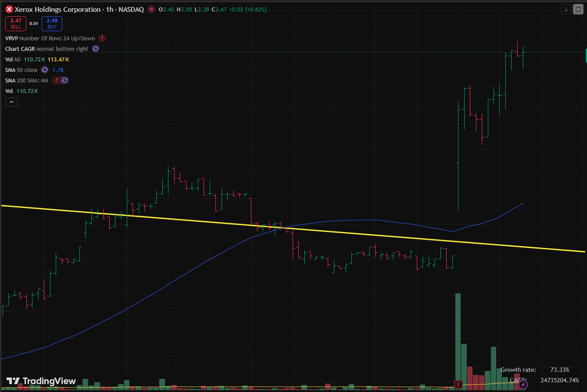Image resolution: width=587 pixels, height=392 pixels.
Task: Click the SMA 200 red error icon
Action: click(56, 80)
